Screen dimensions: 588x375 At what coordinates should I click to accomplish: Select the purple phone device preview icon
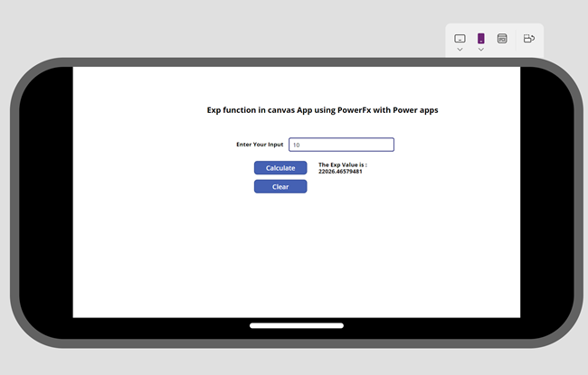click(x=480, y=38)
